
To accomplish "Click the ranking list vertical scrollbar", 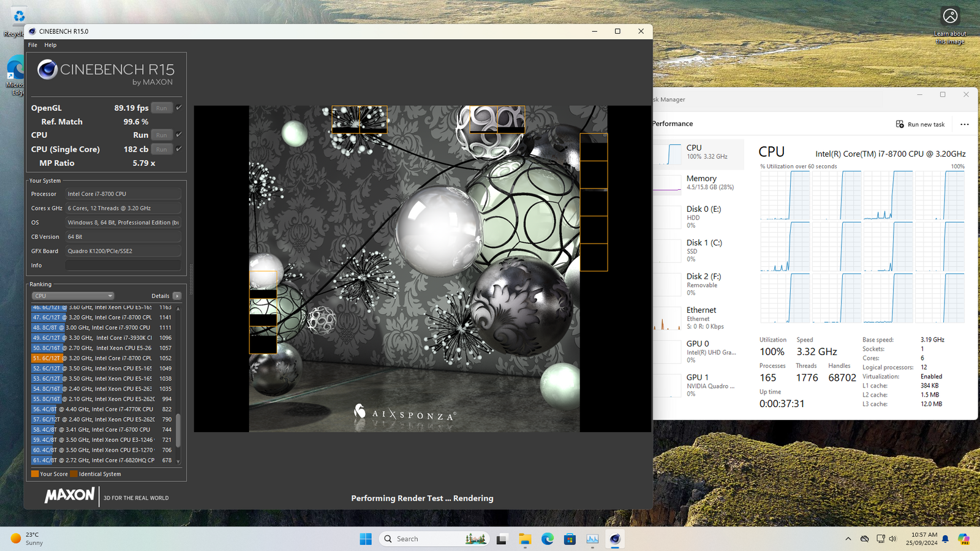I will point(178,430).
